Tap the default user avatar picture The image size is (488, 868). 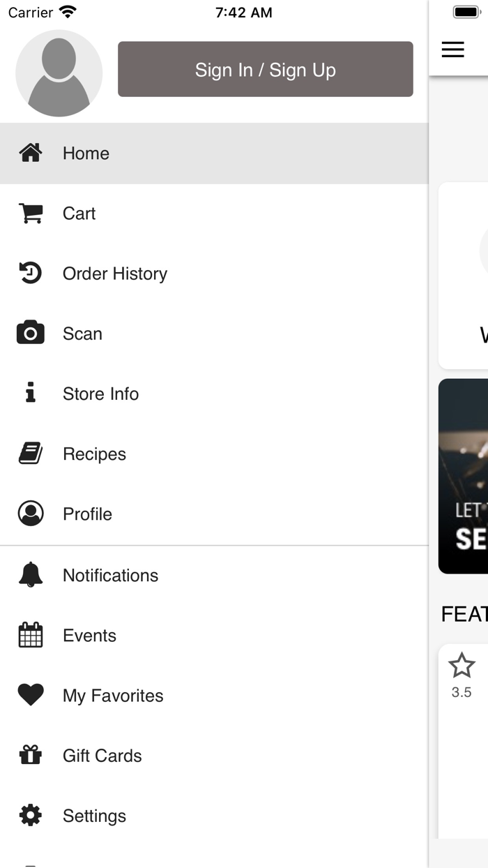point(59,73)
